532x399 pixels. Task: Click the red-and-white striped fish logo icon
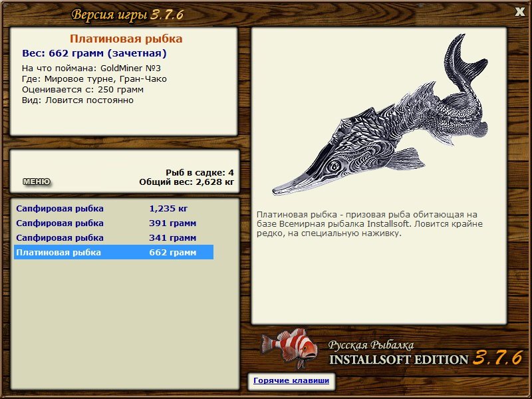(x=289, y=348)
